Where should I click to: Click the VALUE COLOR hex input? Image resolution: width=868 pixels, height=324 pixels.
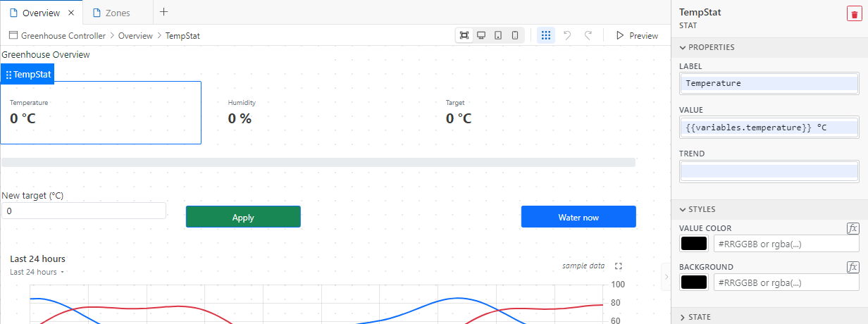786,244
